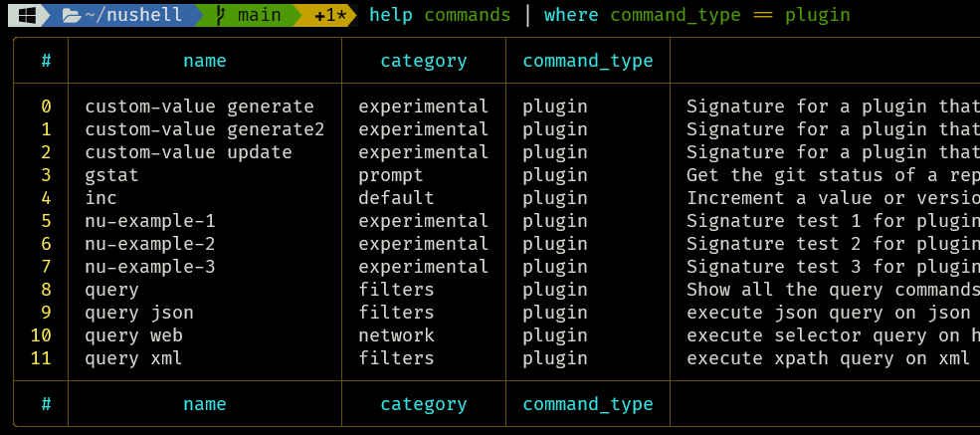The width and height of the screenshot is (980, 435).
Task: Click experimental category for nu-example-2
Action: click(423, 244)
